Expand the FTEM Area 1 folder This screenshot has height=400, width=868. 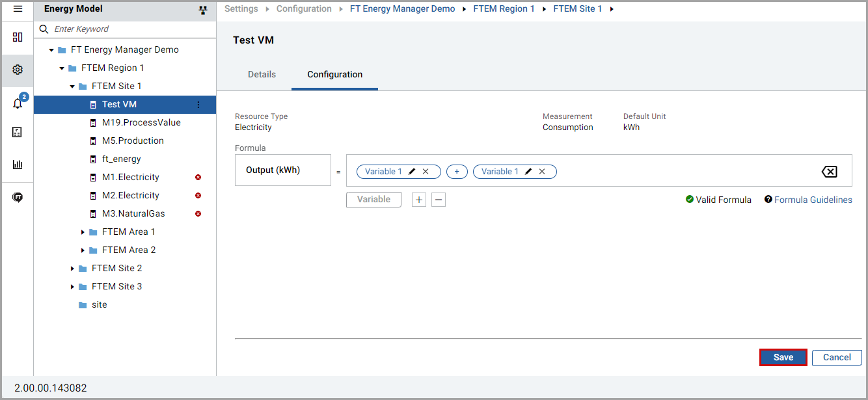click(x=83, y=232)
